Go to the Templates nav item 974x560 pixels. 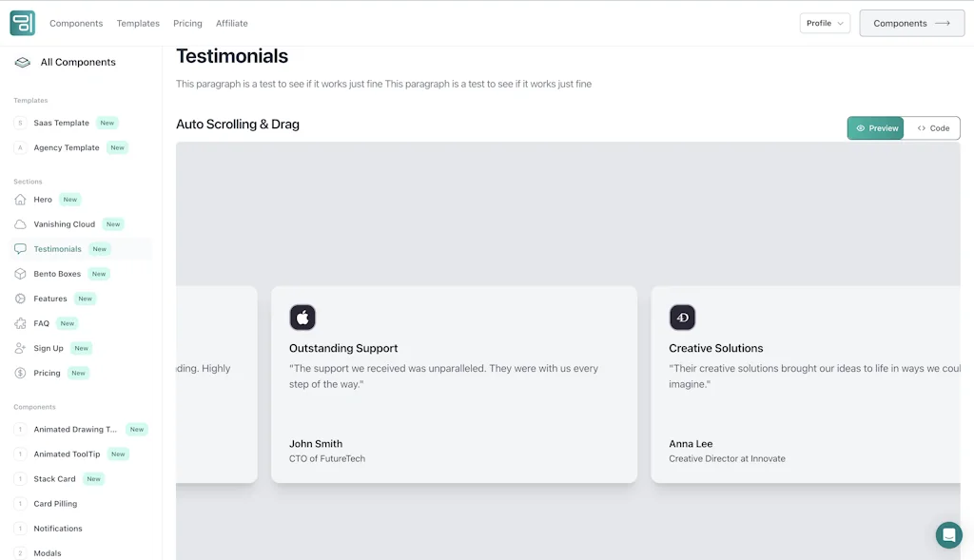click(138, 23)
